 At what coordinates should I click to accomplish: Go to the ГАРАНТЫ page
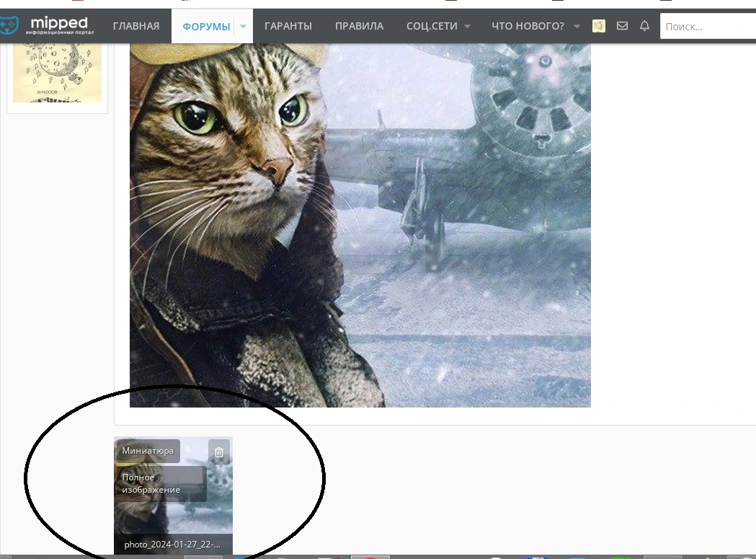(288, 26)
